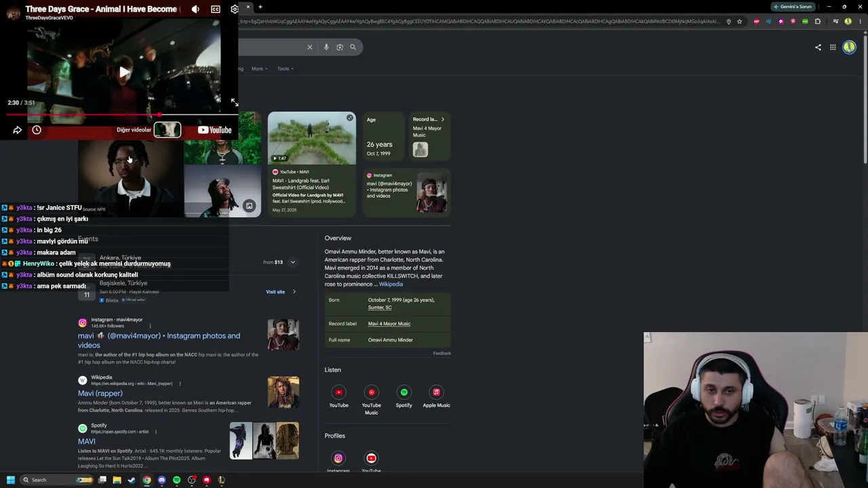Open the ThreeDaysGraceVEVO channel avatar
The width and height of the screenshot is (868, 488).
(x=13, y=12)
